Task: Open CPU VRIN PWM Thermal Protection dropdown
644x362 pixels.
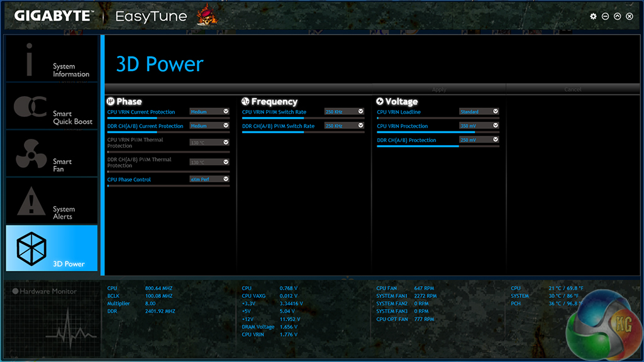Action: coord(209,143)
